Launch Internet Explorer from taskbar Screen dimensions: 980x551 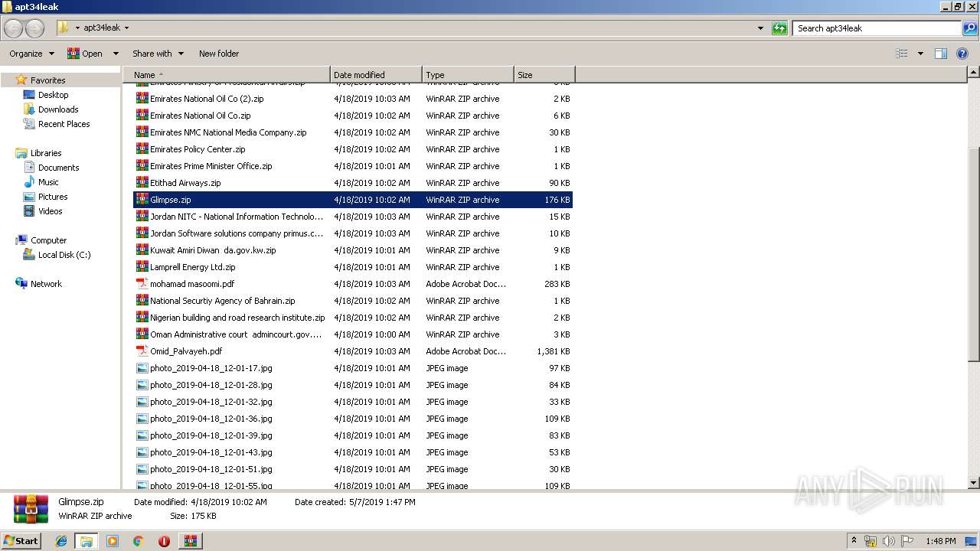click(61, 541)
